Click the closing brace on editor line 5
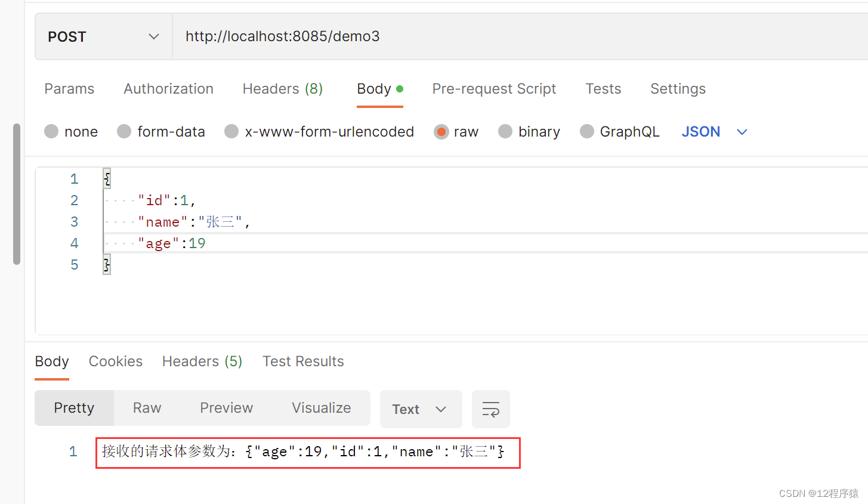Viewport: 868px width, 504px height. click(107, 265)
